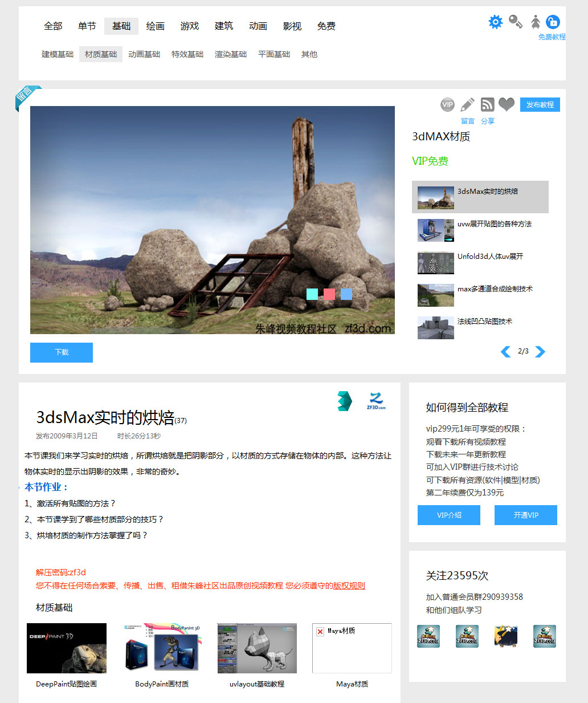Select the pink color square on preview
The image size is (588, 703).
coord(329,294)
